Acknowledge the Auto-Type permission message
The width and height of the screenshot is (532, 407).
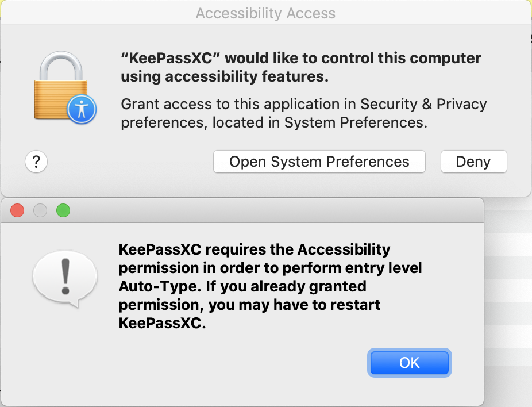(409, 362)
